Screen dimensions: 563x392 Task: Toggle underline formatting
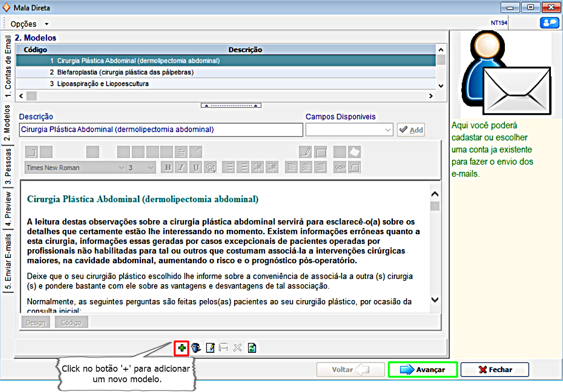point(196,167)
